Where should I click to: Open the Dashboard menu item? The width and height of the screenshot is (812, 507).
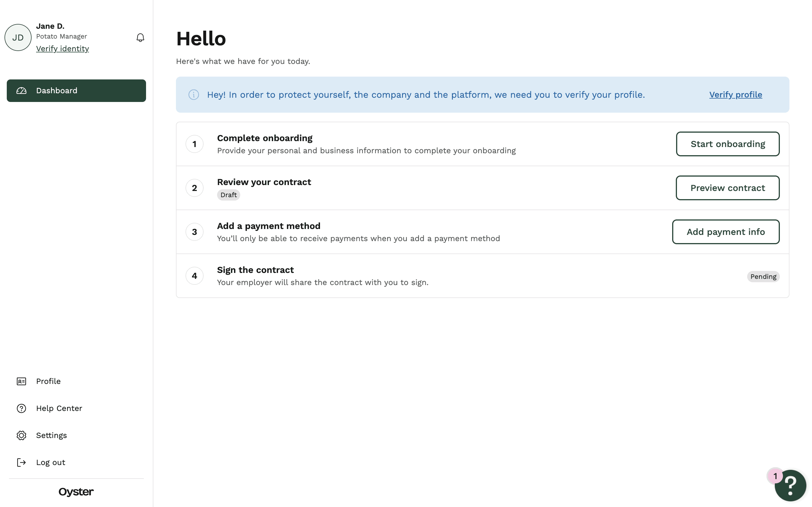pyautogui.click(x=76, y=90)
